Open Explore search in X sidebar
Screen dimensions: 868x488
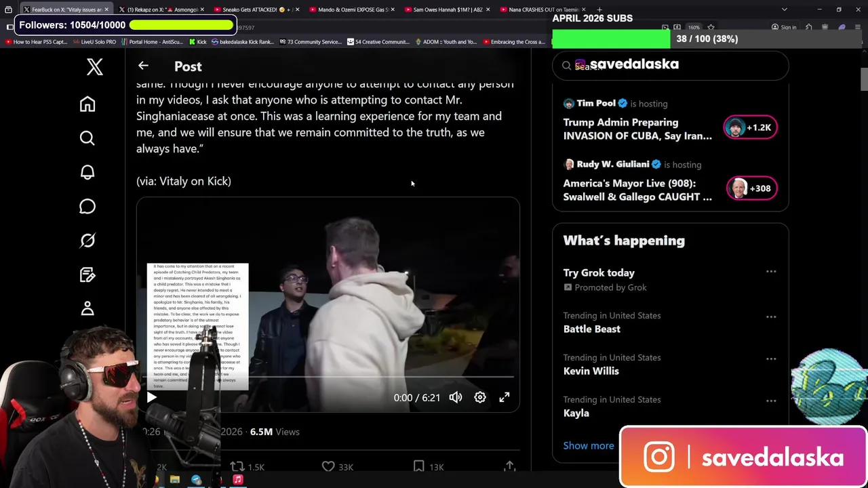tap(87, 138)
